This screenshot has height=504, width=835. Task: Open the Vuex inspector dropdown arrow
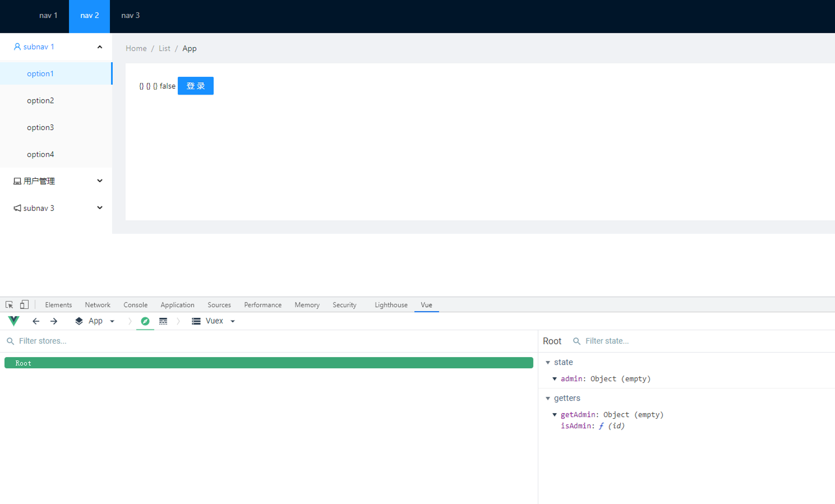click(233, 321)
